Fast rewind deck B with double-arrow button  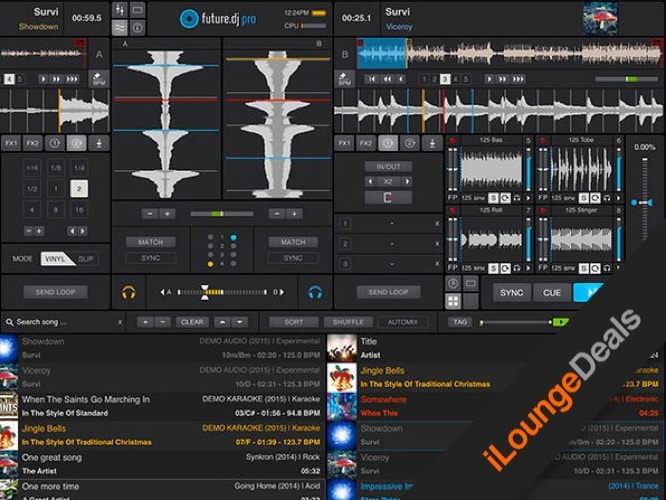point(387,79)
